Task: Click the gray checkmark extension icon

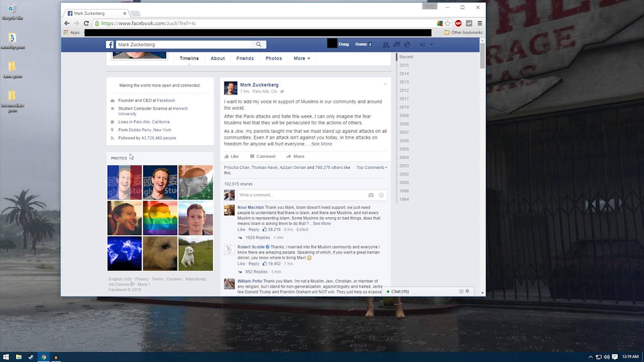Action: tap(469, 23)
